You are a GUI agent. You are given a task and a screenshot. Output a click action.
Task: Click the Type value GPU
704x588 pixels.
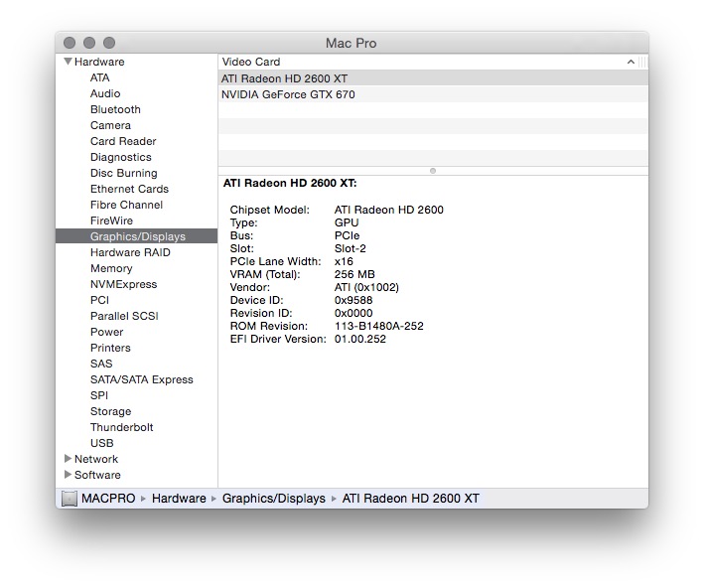coord(347,222)
